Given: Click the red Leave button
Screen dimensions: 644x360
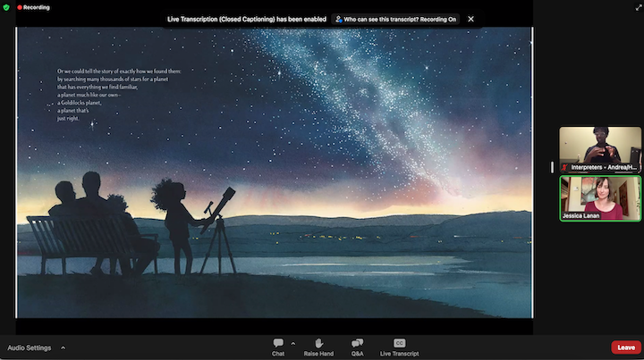Looking at the screenshot, I should (626, 347).
